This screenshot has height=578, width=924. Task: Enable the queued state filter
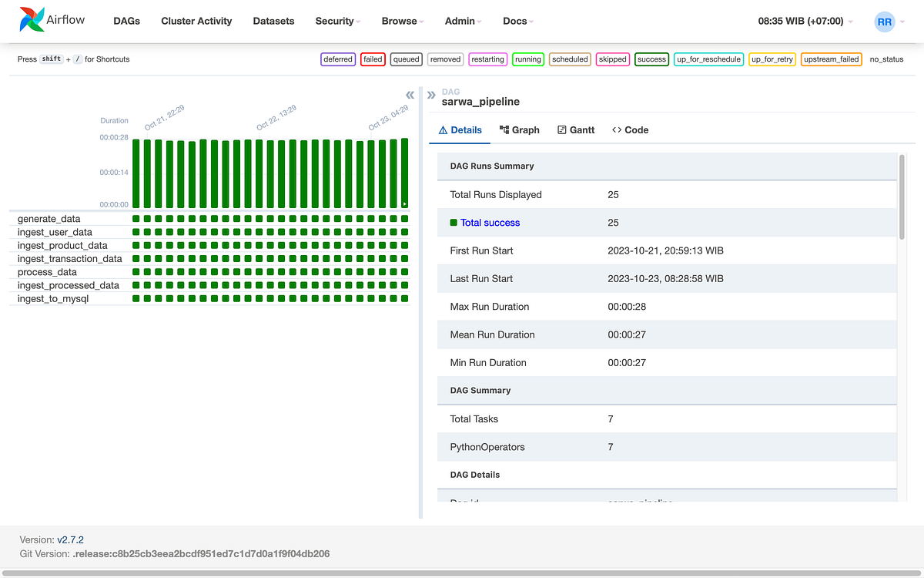[x=406, y=59]
